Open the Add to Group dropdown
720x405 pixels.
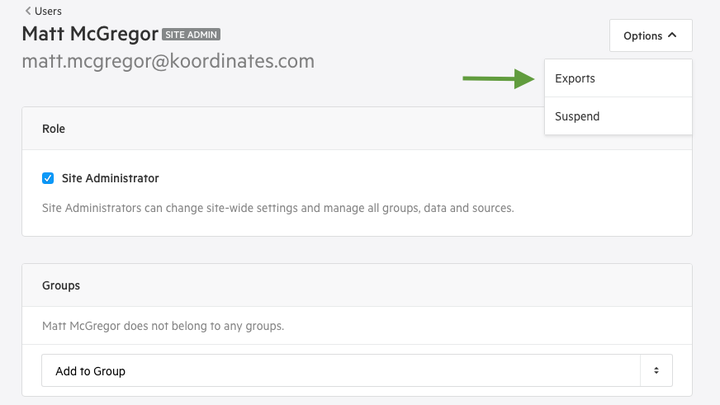(357, 370)
